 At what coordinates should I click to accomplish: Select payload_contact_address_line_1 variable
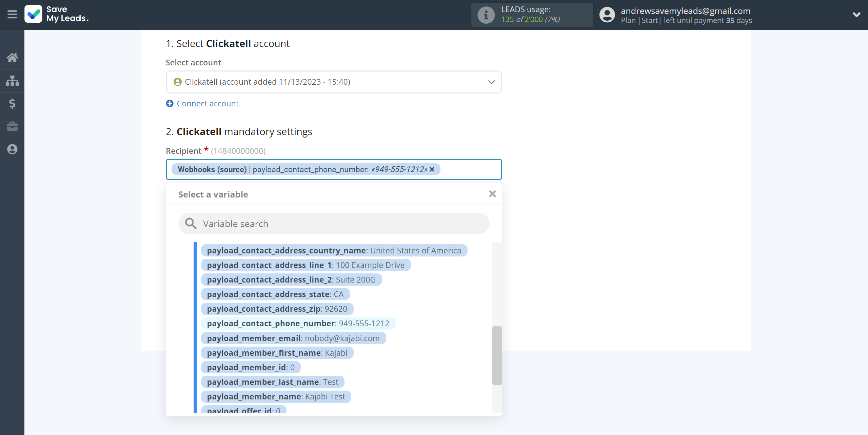(x=306, y=265)
